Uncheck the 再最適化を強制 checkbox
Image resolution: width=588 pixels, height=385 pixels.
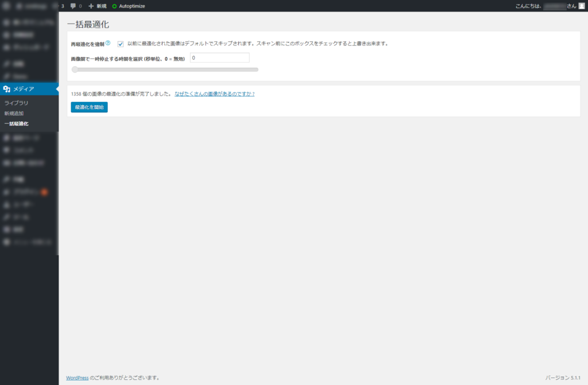(121, 44)
